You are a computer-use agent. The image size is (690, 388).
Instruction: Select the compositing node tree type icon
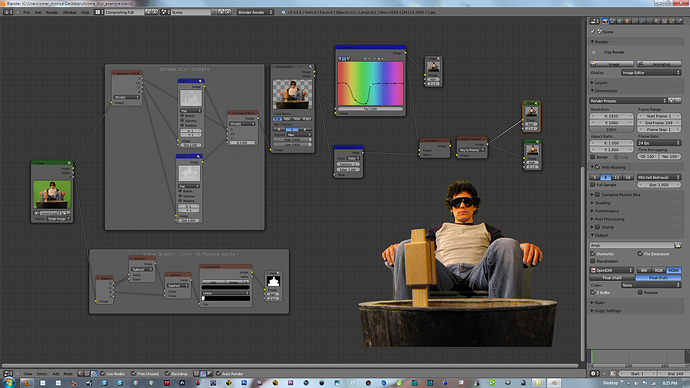[x=94, y=373]
